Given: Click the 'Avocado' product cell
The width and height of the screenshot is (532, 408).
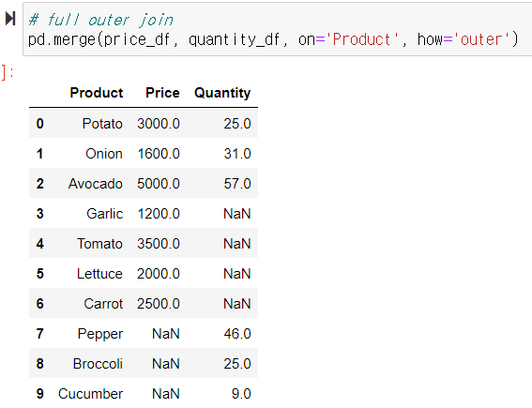Looking at the screenshot, I should pyautogui.click(x=96, y=184).
